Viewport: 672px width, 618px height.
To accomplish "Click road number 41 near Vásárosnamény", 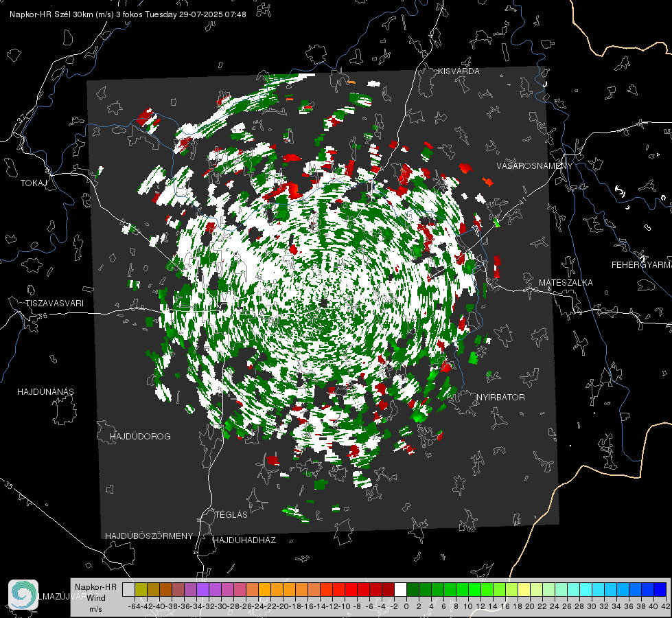I will tap(522, 201).
